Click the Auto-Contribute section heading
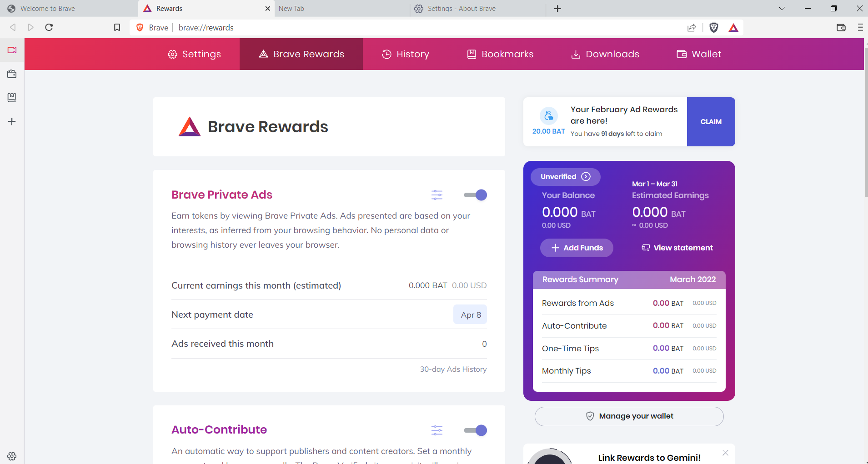Viewport: 868px width, 464px height. tap(219, 429)
